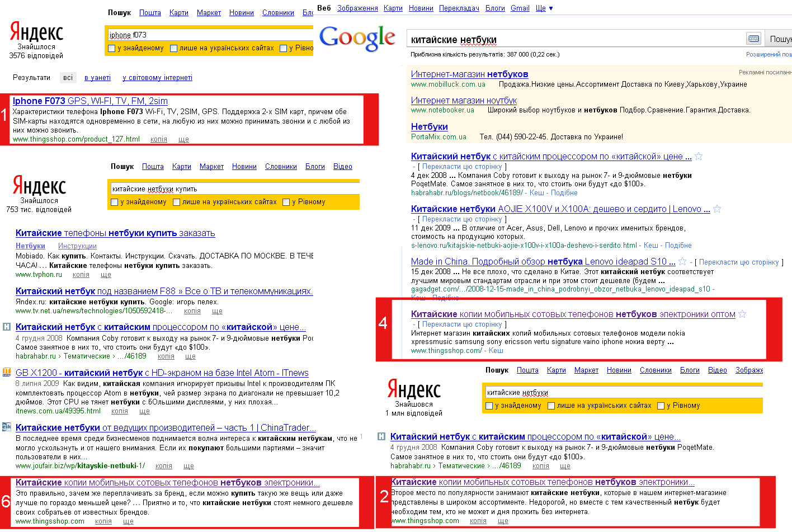Click the Google logo

click(357, 39)
